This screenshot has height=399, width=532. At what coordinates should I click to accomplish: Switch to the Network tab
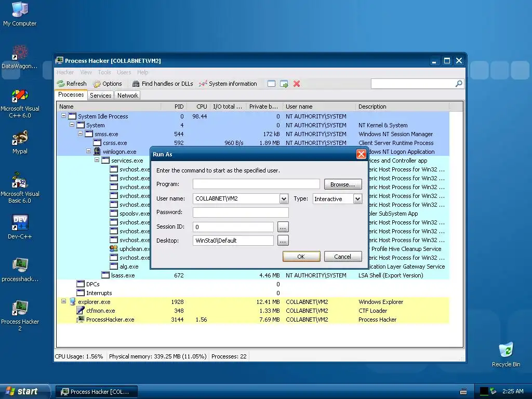pos(128,96)
